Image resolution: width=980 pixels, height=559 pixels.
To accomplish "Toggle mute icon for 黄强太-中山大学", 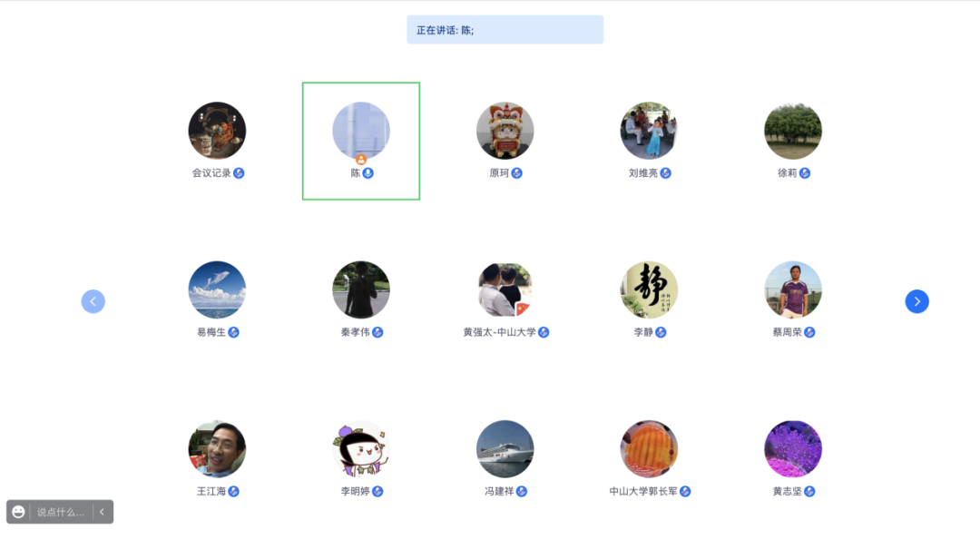I will pos(544,332).
